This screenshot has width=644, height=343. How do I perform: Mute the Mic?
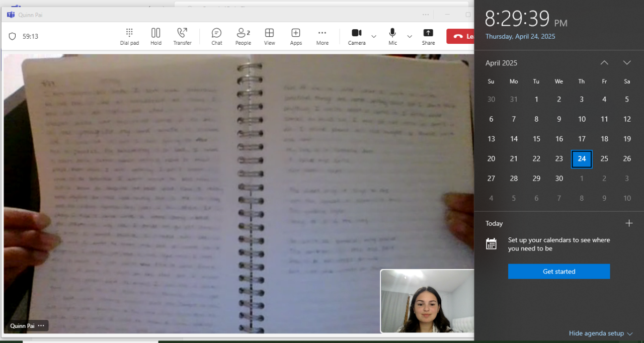392,36
